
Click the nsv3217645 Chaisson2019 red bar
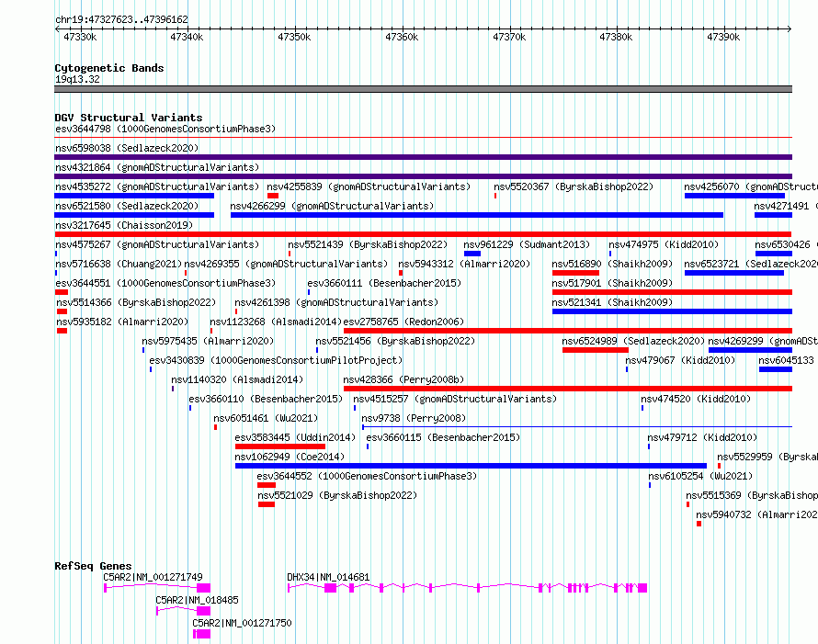click(423, 234)
